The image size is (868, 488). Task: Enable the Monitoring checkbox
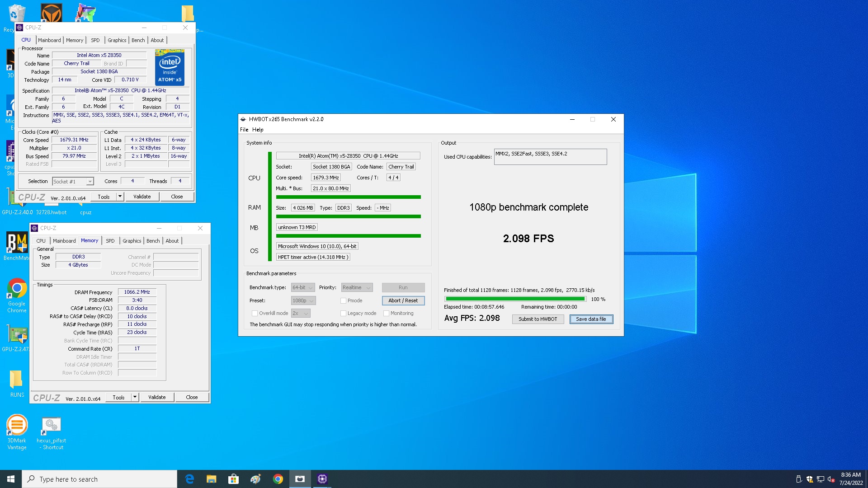pyautogui.click(x=386, y=313)
